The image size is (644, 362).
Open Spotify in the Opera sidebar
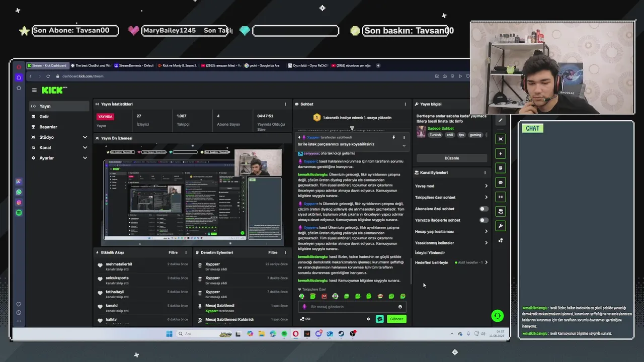click(19, 213)
